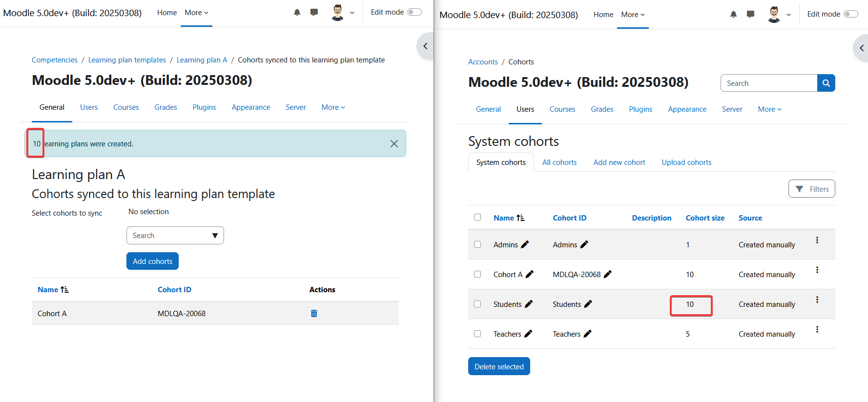This screenshot has width=868, height=402.
Task: Open the All cohorts tab
Action: point(559,162)
